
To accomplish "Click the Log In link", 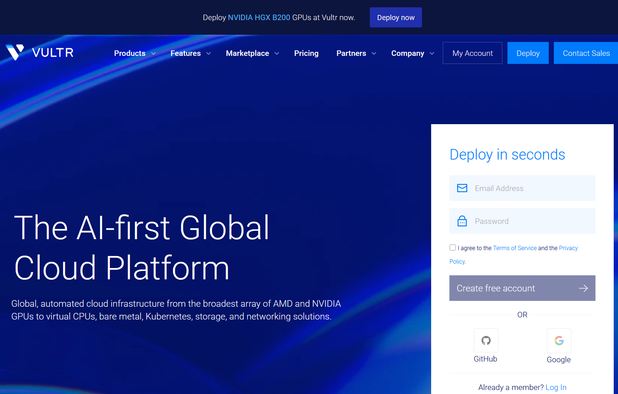I will [x=556, y=387].
